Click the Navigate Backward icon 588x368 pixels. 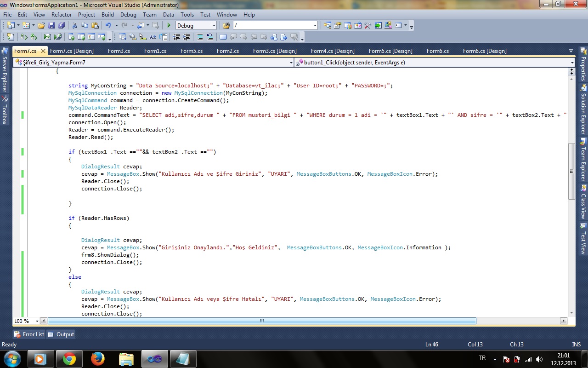(141, 26)
